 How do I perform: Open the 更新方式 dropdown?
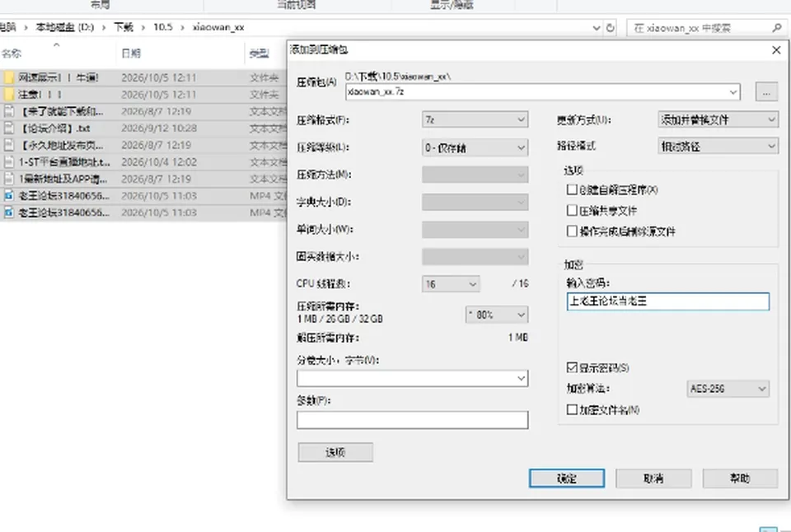(718, 119)
